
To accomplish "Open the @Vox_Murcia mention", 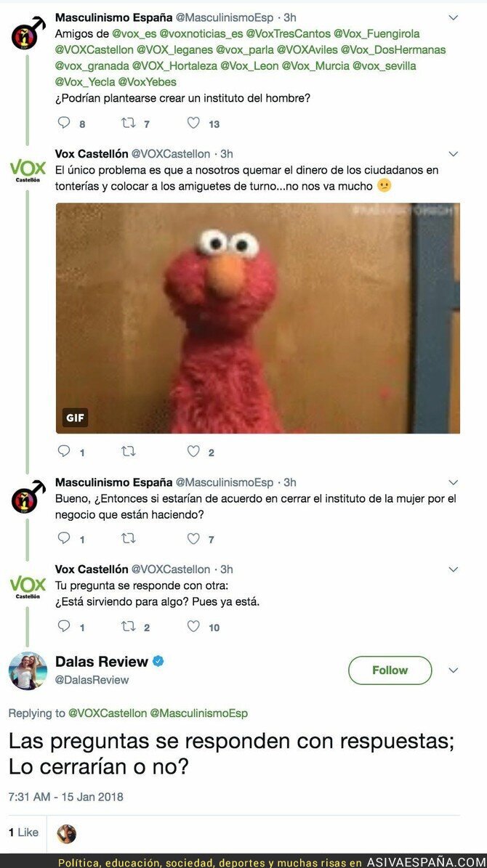I will coord(315,66).
